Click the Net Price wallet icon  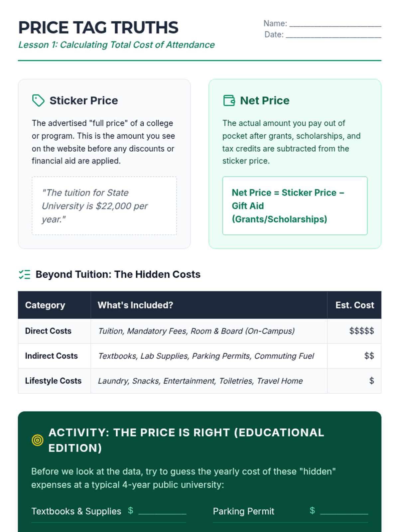[229, 100]
